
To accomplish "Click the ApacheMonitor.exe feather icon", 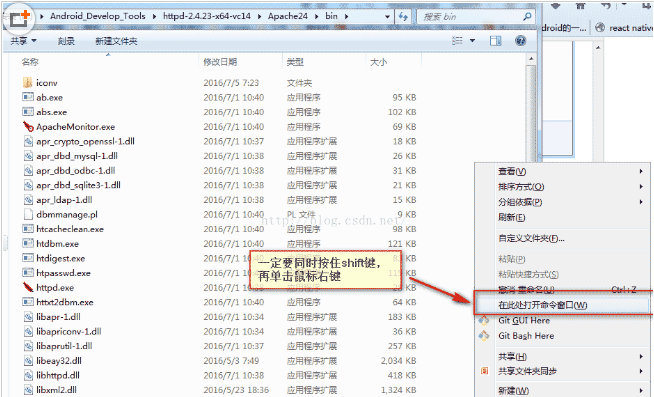I will pyautogui.click(x=28, y=126).
